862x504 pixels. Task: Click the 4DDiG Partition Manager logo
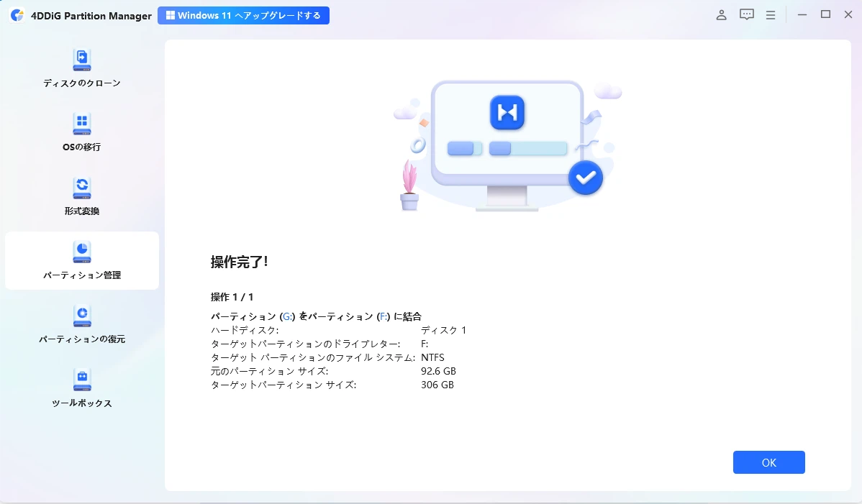[x=17, y=15]
